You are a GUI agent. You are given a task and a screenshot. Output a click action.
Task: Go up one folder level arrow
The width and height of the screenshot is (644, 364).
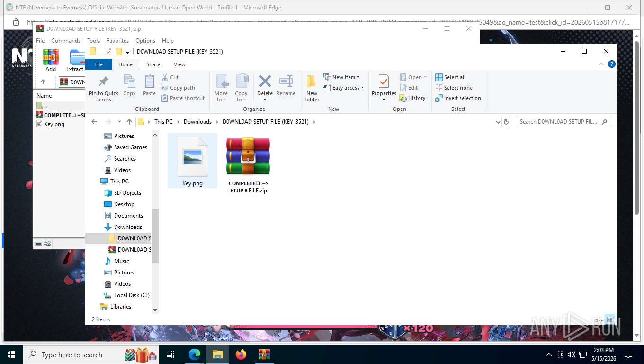point(129,122)
